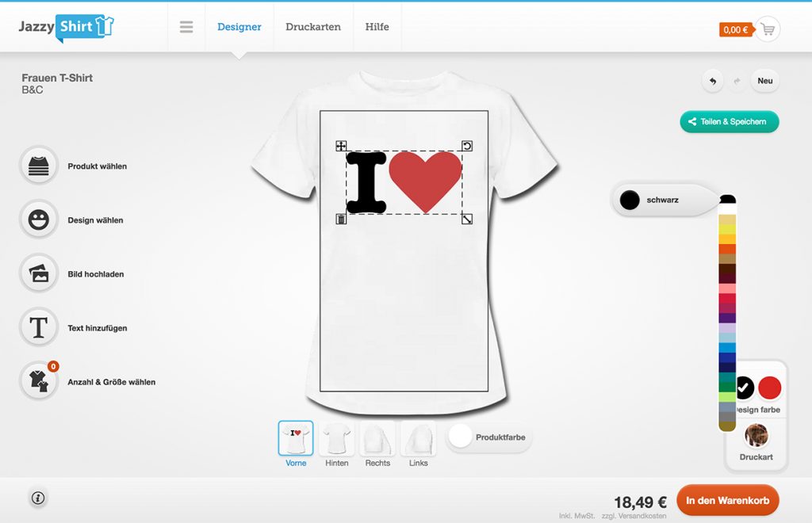
Task: Switch to the Designer tab
Action: point(239,27)
